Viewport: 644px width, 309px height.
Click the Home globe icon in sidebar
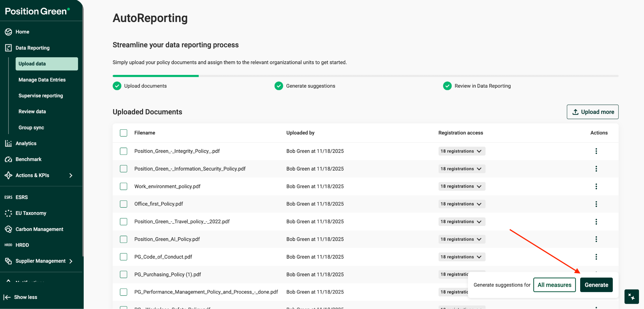click(8, 32)
